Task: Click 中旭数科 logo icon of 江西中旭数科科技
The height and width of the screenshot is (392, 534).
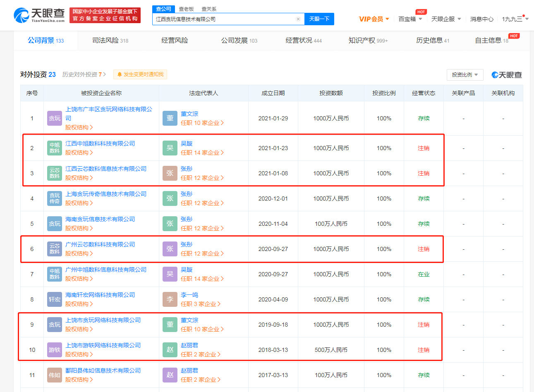Action: [x=55, y=148]
